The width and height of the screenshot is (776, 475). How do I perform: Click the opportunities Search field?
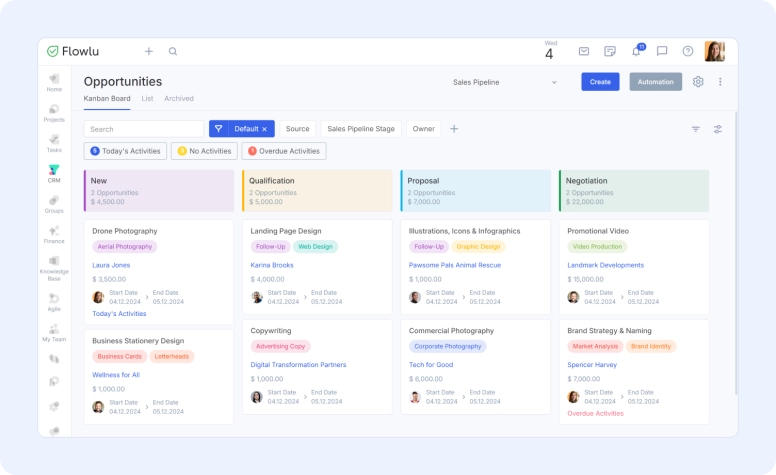pos(144,129)
